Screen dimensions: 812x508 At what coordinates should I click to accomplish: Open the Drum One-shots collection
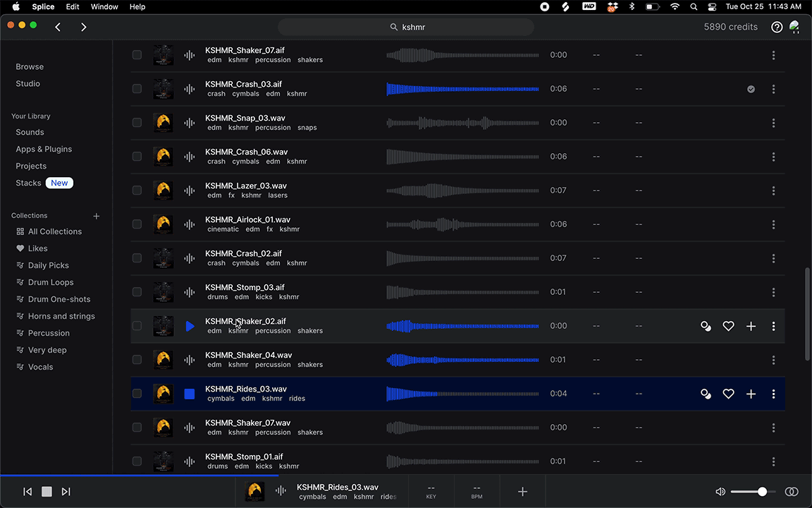(59, 299)
